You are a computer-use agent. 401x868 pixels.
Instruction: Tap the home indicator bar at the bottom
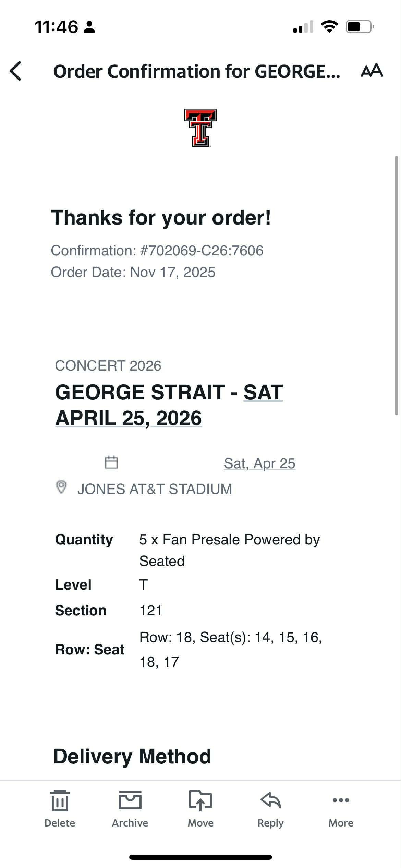coord(200,857)
